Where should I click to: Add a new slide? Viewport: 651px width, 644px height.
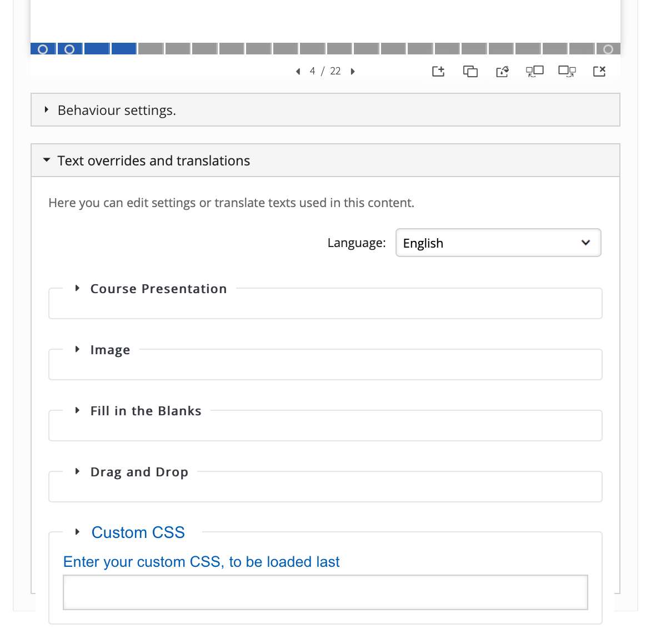(x=438, y=72)
